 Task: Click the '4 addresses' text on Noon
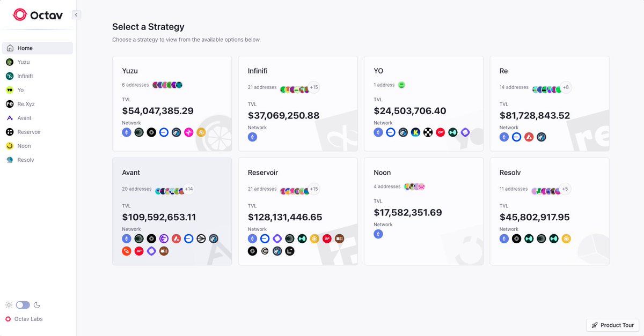(x=387, y=186)
